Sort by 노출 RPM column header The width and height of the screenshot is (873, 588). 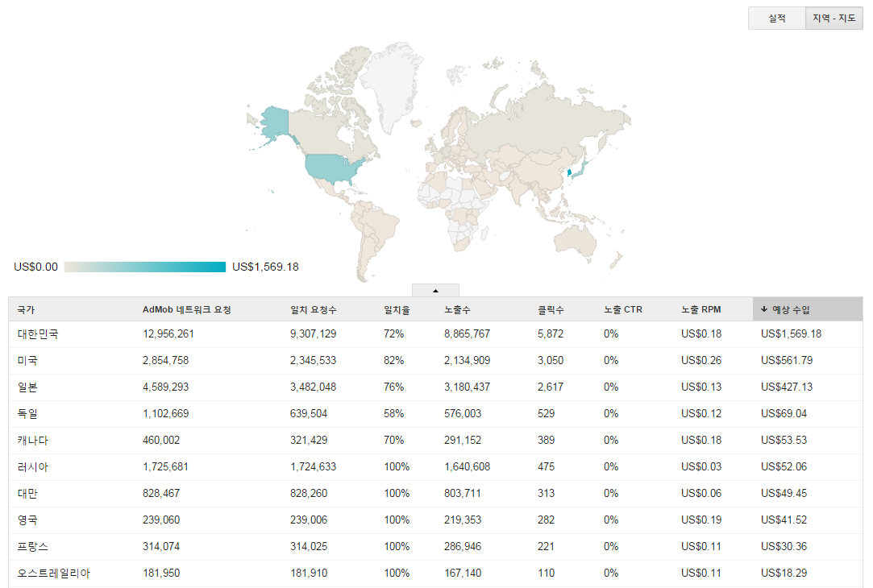701,310
